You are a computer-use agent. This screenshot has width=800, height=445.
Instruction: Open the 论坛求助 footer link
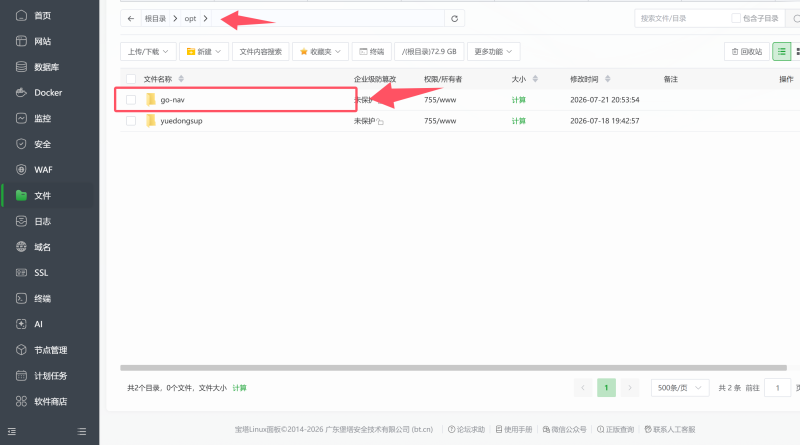coord(466,430)
